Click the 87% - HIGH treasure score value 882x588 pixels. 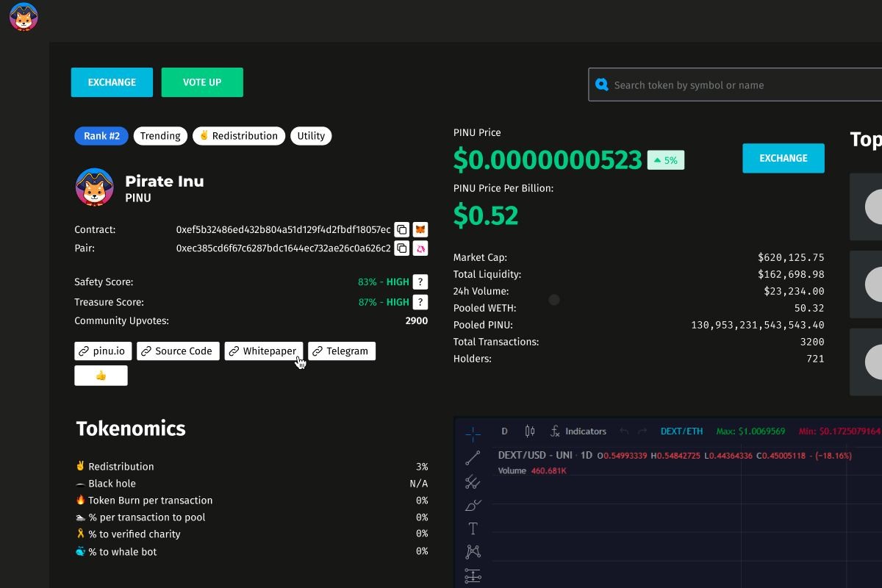pyautogui.click(x=384, y=302)
